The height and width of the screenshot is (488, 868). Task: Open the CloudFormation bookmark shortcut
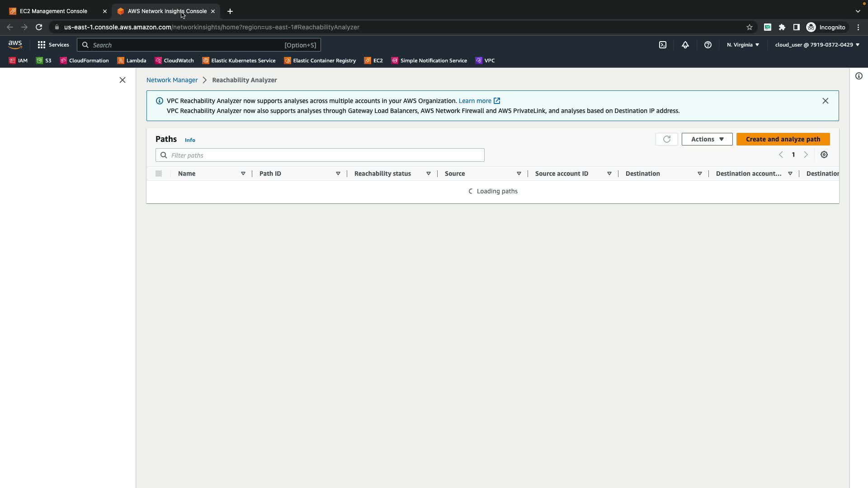(x=85, y=61)
